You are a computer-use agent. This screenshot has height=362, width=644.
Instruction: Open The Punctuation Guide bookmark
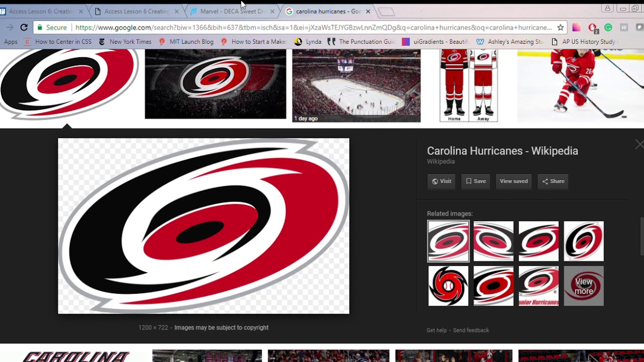(x=362, y=42)
